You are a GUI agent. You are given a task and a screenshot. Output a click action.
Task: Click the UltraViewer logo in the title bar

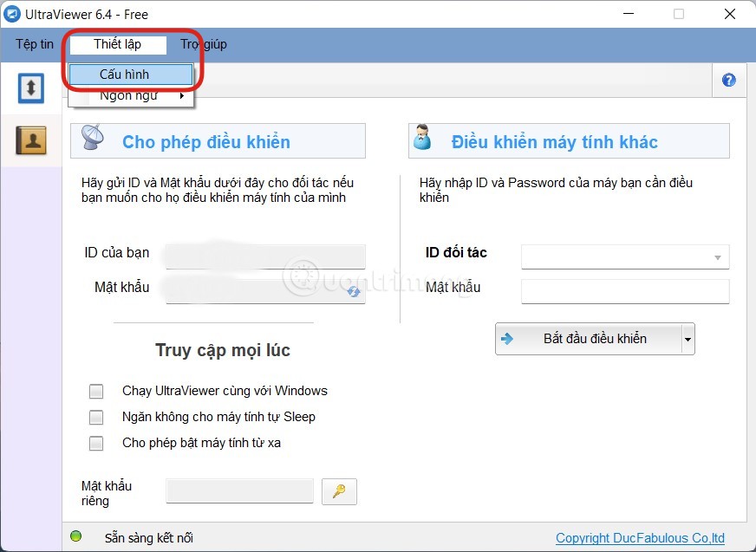click(x=11, y=14)
